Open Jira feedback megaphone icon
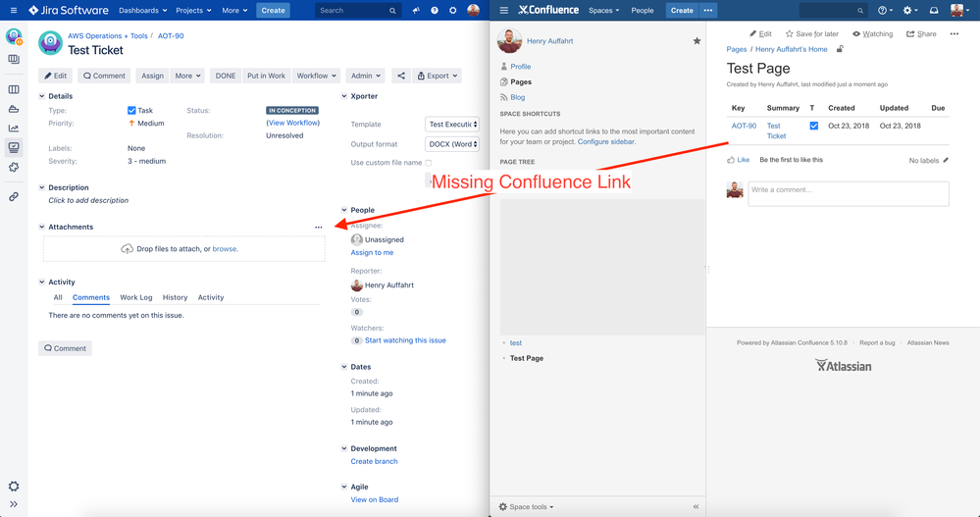Image resolution: width=980 pixels, height=517 pixels. pos(416,11)
